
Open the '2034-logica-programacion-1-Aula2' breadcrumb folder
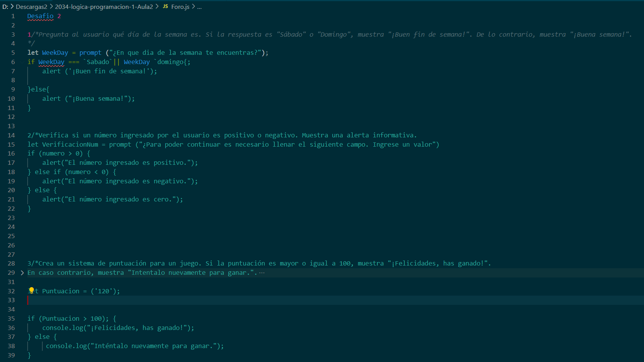pos(104,7)
